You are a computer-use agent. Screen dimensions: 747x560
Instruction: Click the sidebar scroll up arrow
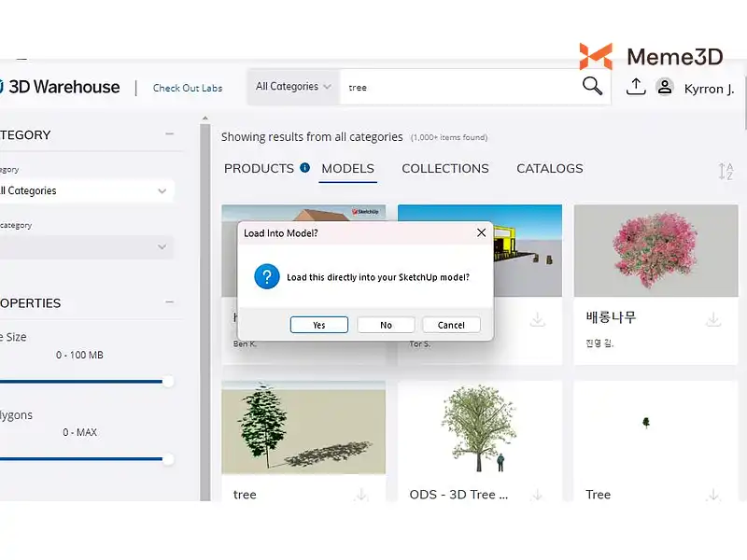(x=205, y=119)
